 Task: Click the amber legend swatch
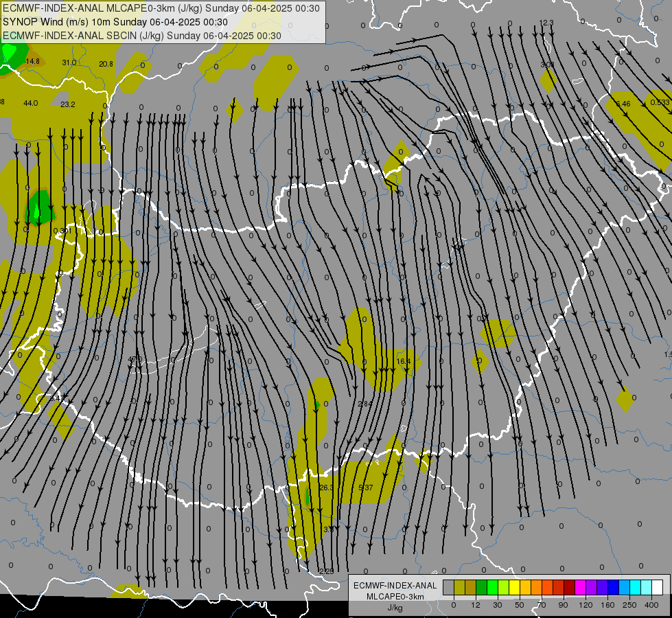point(525,587)
